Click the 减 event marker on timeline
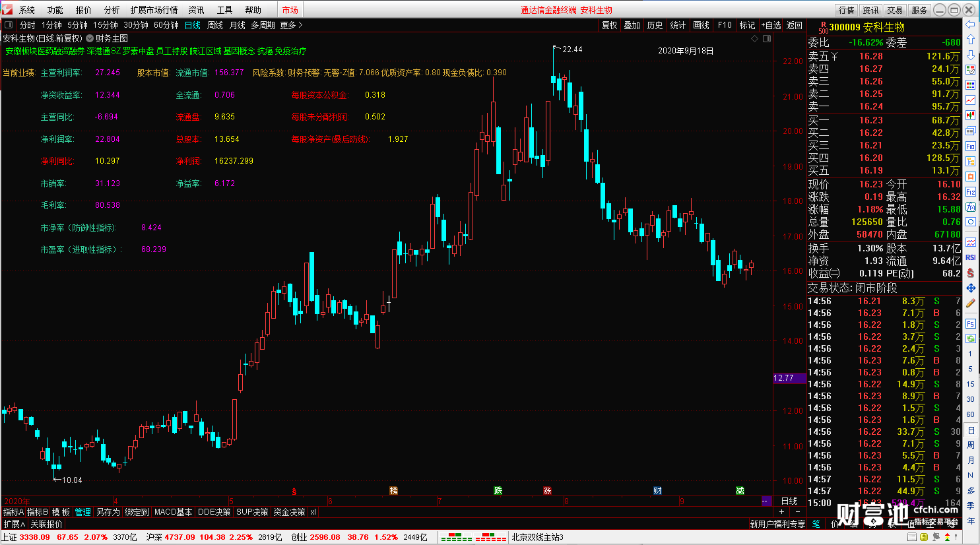Screen dimensions: 980x545 740,491
